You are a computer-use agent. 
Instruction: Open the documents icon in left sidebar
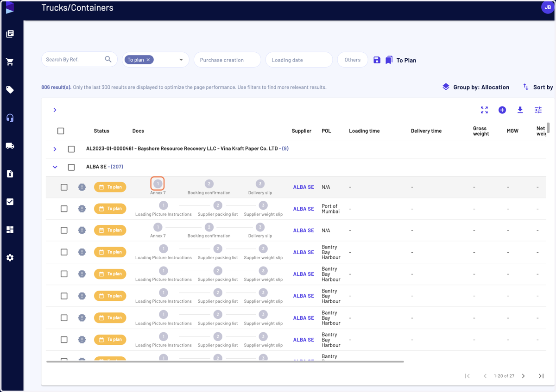[x=10, y=34]
